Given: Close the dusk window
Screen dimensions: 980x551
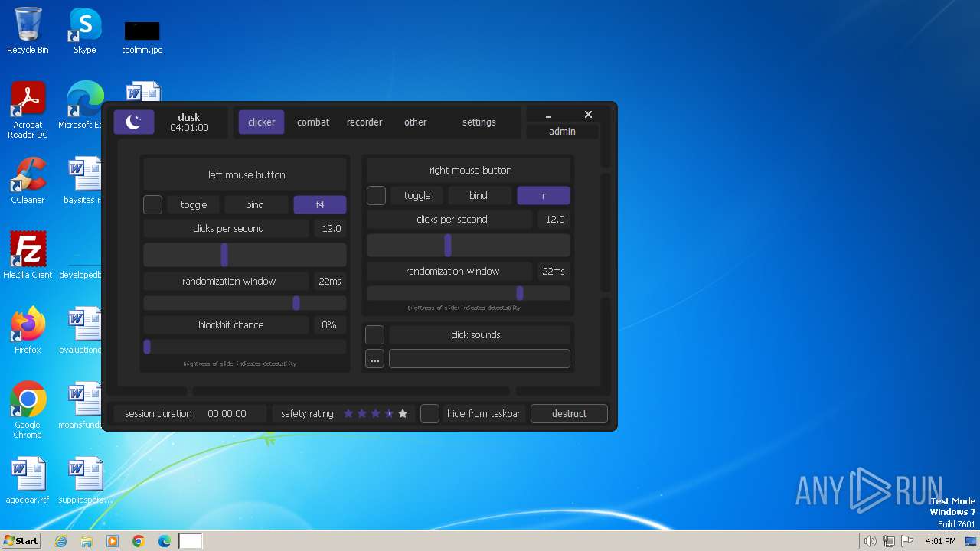Looking at the screenshot, I should coord(588,115).
